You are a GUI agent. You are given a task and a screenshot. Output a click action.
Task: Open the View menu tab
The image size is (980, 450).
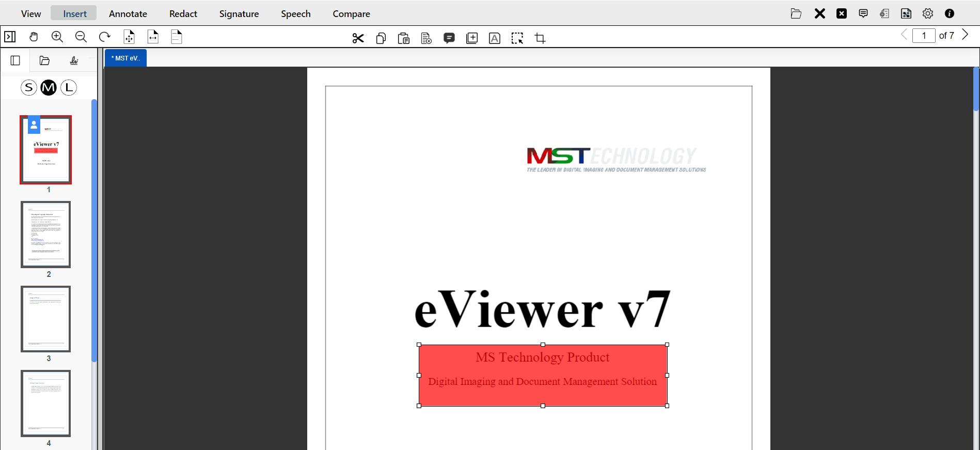tap(31, 14)
